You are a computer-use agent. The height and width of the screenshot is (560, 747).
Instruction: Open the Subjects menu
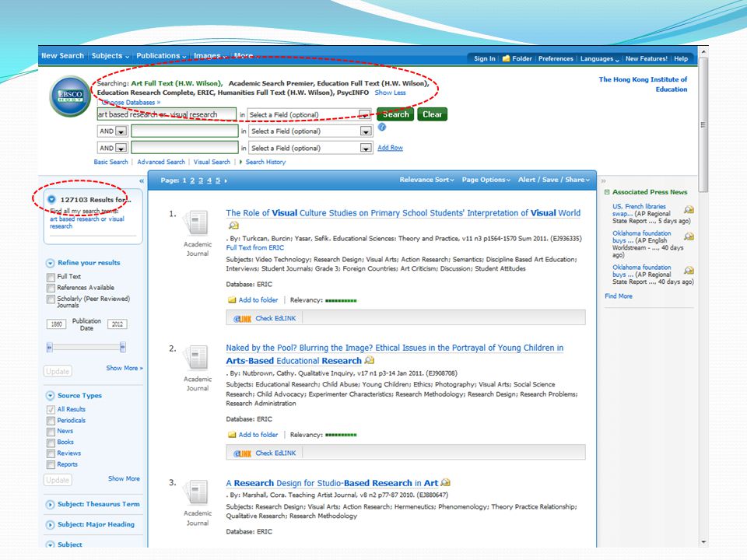click(110, 56)
